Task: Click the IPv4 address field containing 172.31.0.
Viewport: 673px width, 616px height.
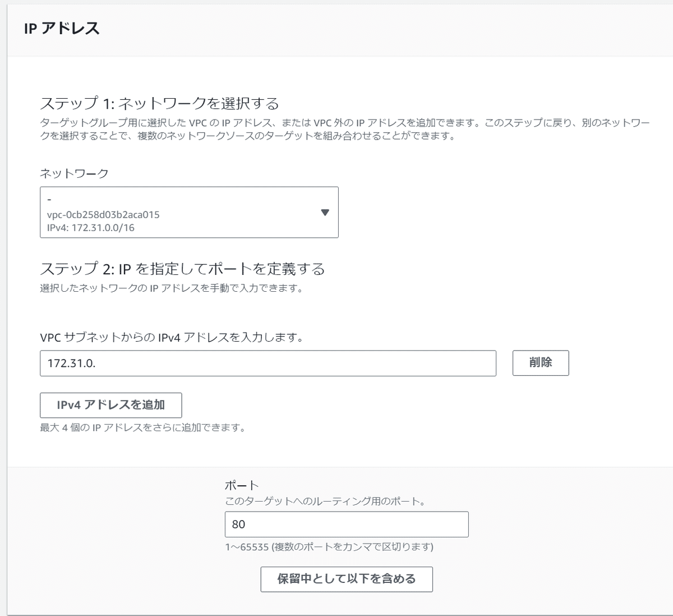Action: 268,363
